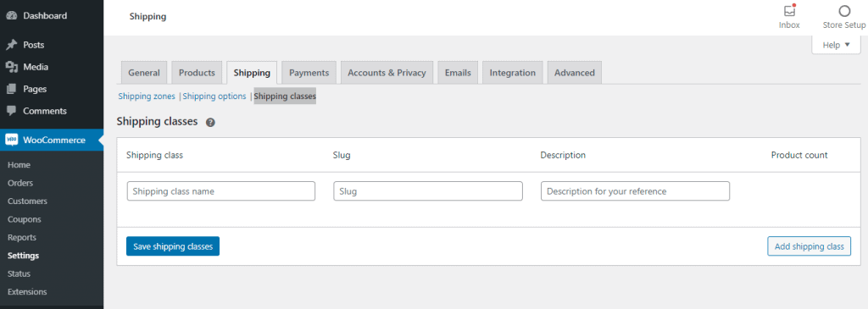
Task: Open Shipping options link
Action: point(214,97)
